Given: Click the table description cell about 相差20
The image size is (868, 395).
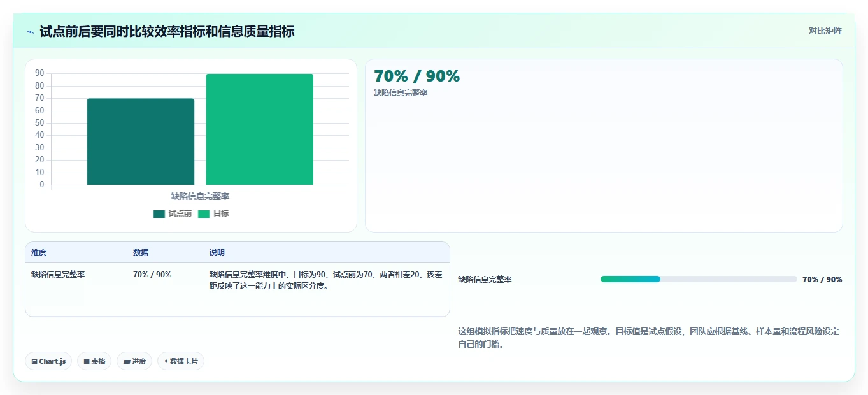Looking at the screenshot, I should (x=325, y=280).
